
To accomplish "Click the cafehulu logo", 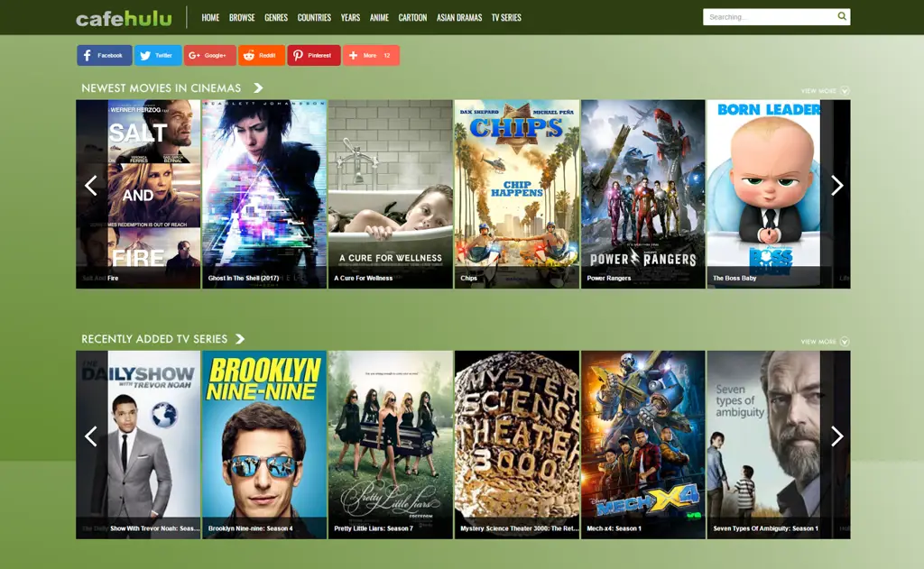I will pyautogui.click(x=124, y=18).
